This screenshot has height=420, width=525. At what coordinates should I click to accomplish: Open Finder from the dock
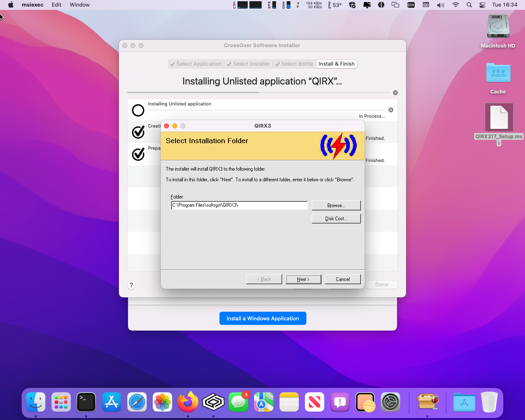click(x=36, y=402)
